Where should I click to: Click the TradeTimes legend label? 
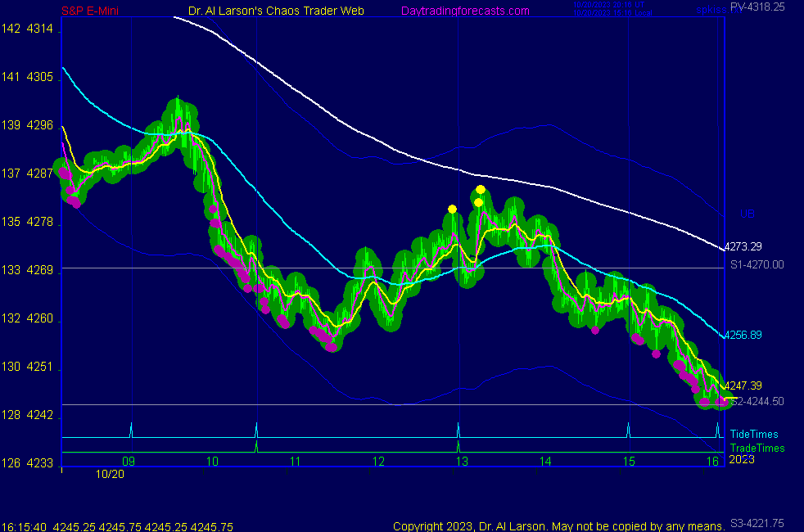pos(757,448)
